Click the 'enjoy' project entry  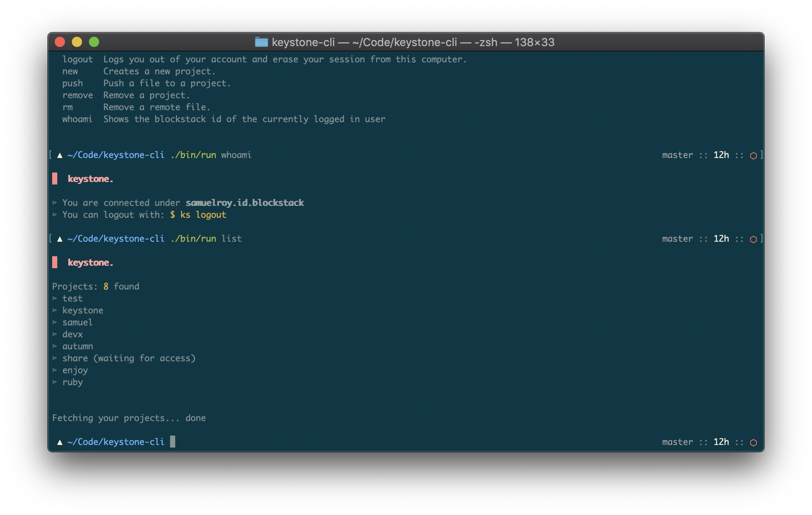[75, 370]
